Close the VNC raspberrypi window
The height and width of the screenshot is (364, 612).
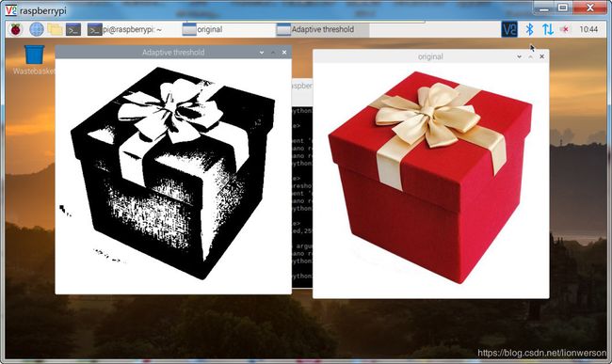click(x=590, y=8)
